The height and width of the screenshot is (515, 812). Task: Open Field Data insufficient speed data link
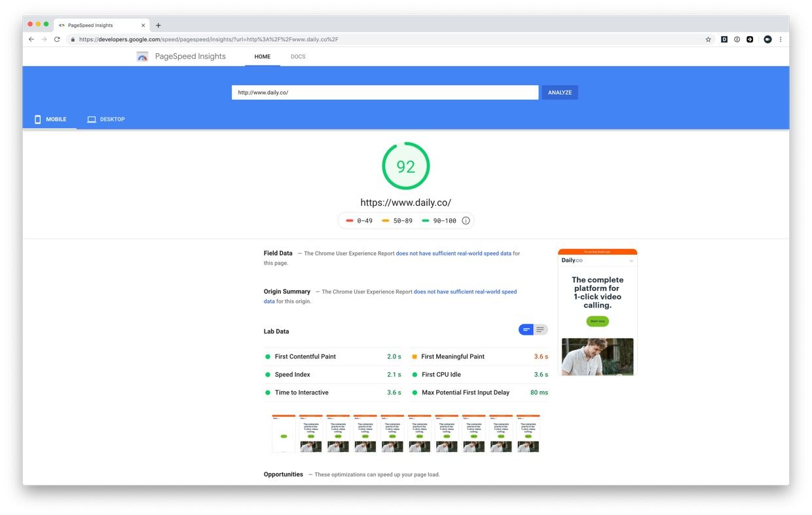[454, 253]
